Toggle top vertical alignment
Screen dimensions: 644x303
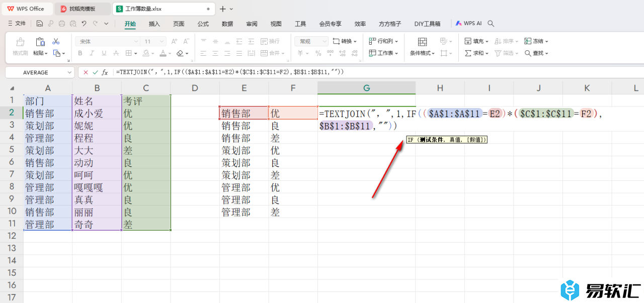pyautogui.click(x=203, y=41)
